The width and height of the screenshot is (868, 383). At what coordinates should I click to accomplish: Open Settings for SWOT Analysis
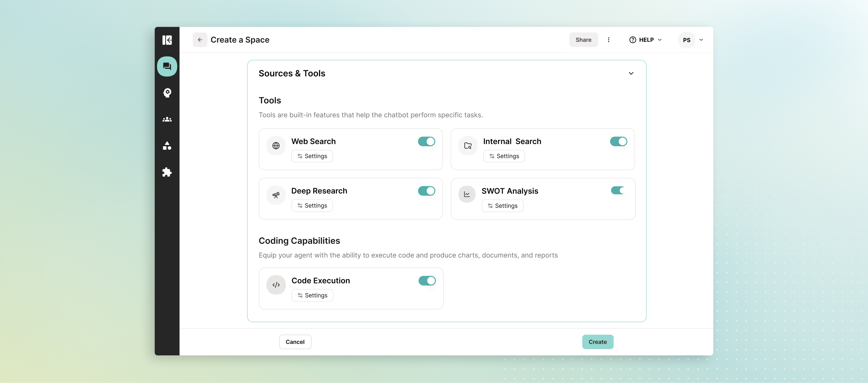point(502,206)
